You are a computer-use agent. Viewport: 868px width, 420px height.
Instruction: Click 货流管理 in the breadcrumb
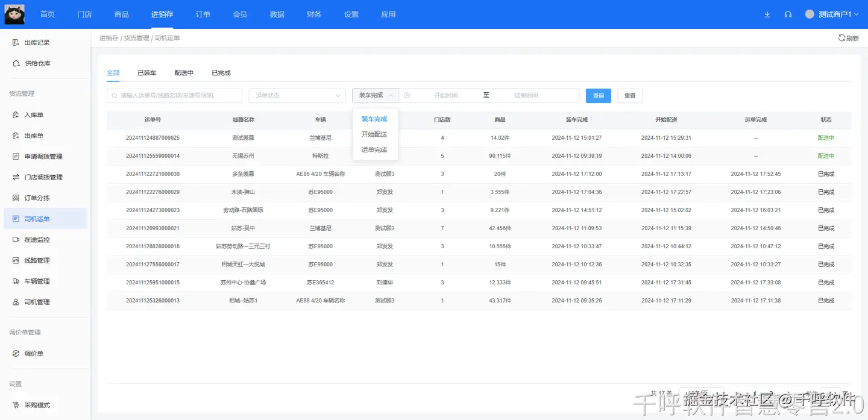tap(136, 38)
